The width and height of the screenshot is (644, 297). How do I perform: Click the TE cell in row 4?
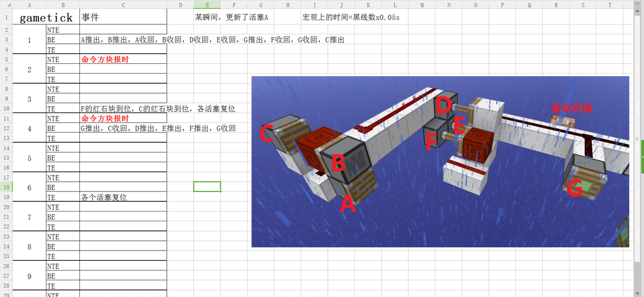(x=63, y=49)
